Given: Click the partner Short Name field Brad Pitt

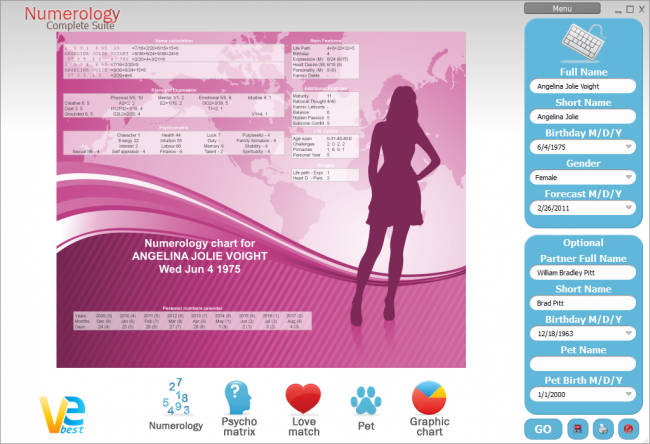Looking at the screenshot, I should click(x=582, y=303).
